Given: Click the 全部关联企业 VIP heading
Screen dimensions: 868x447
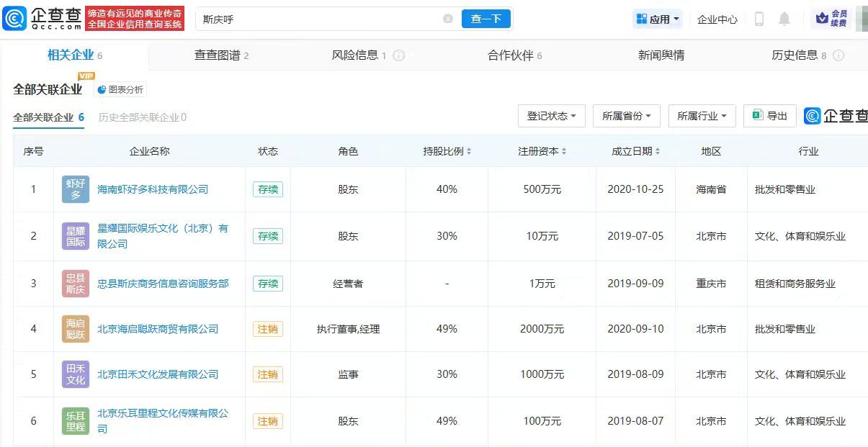Looking at the screenshot, I should (48, 90).
